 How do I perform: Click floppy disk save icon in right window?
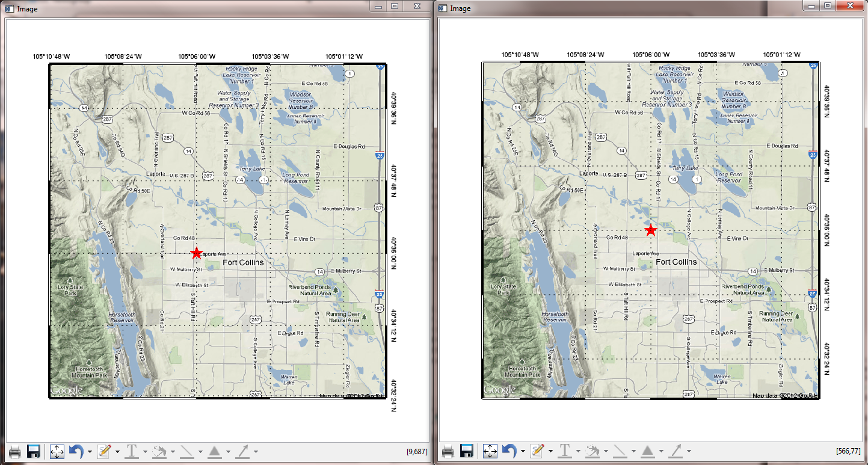pyautogui.click(x=467, y=451)
